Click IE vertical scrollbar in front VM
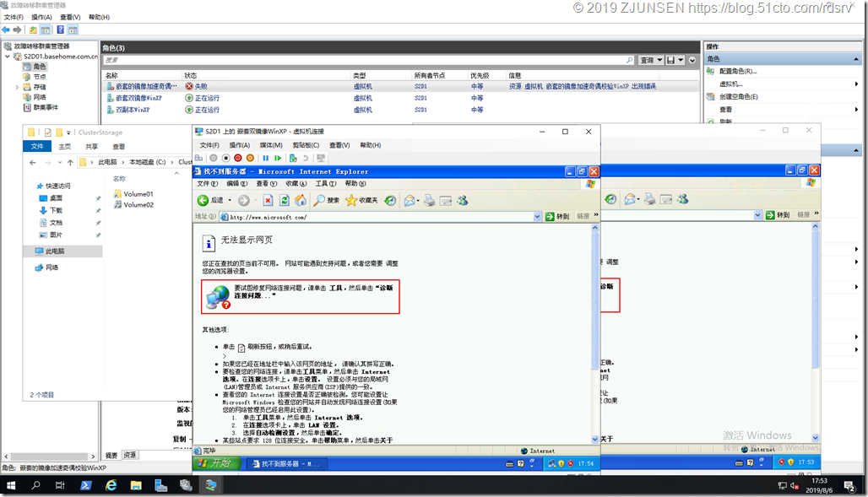The width and height of the screenshot is (868, 497). tap(595, 333)
